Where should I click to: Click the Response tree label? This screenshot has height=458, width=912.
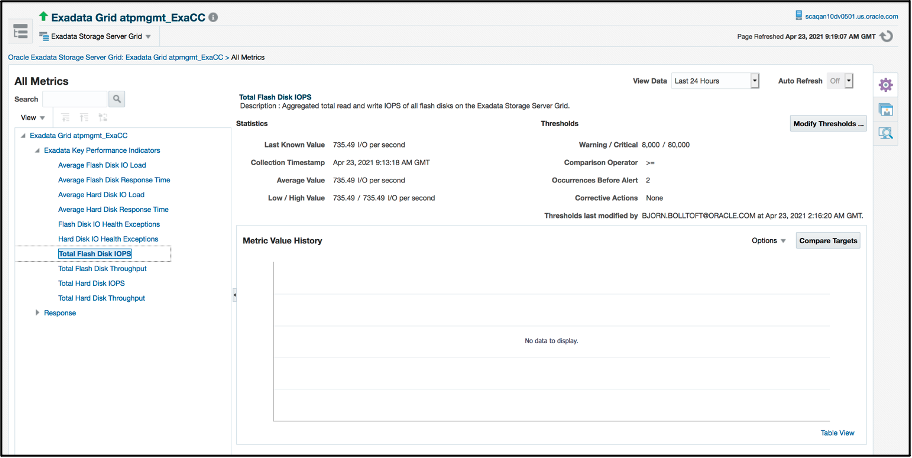[x=60, y=313]
